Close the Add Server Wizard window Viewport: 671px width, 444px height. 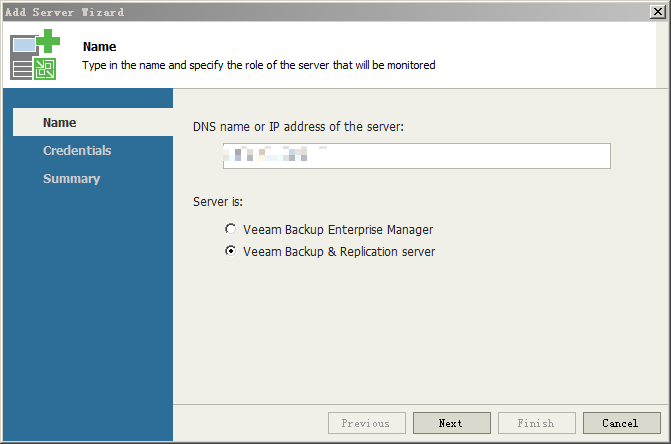657,12
